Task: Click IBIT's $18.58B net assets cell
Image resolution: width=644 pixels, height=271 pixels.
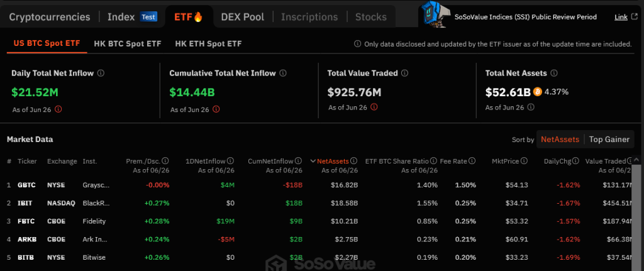Action: pos(344,203)
